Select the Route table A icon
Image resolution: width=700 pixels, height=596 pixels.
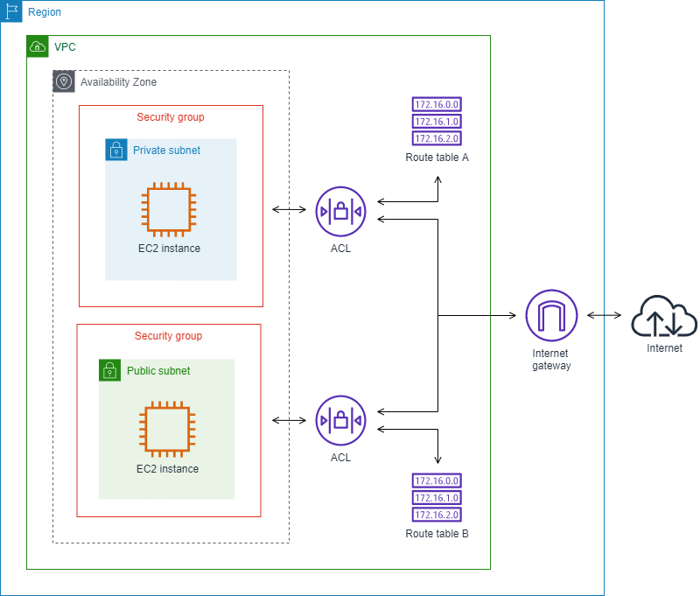437,122
